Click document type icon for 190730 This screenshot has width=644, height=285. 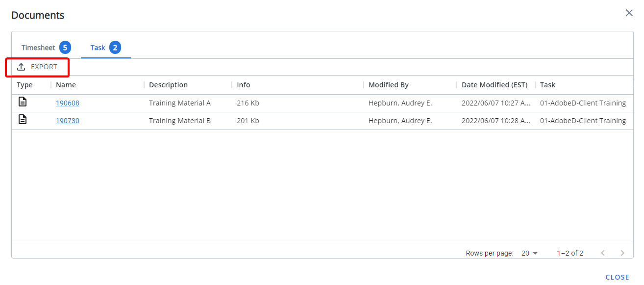pos(22,120)
